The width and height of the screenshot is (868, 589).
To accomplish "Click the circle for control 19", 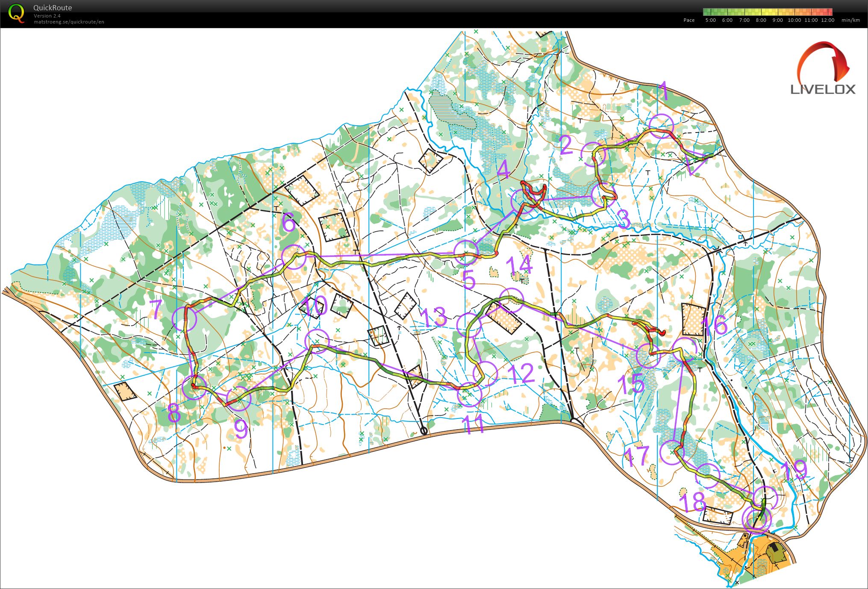I will [765, 498].
